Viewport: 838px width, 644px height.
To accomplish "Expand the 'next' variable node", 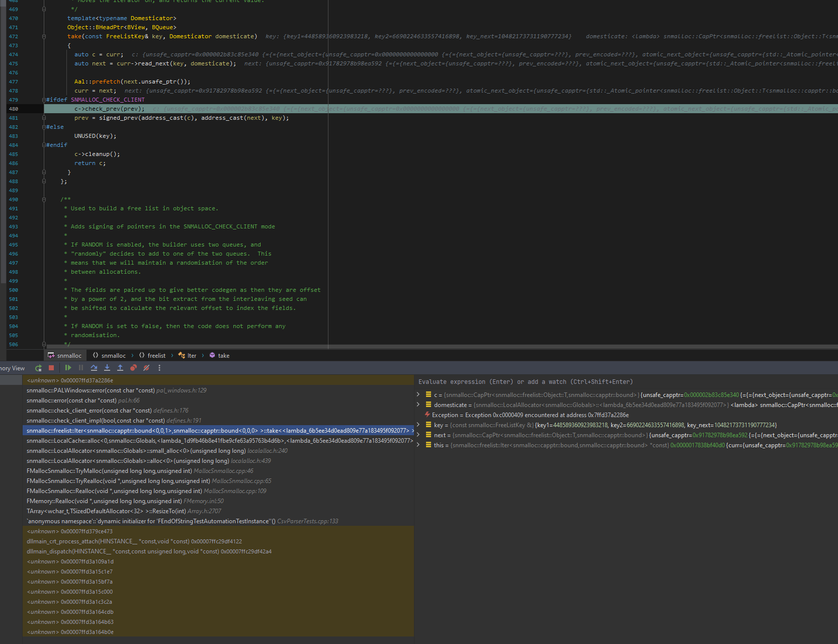I will [x=418, y=435].
